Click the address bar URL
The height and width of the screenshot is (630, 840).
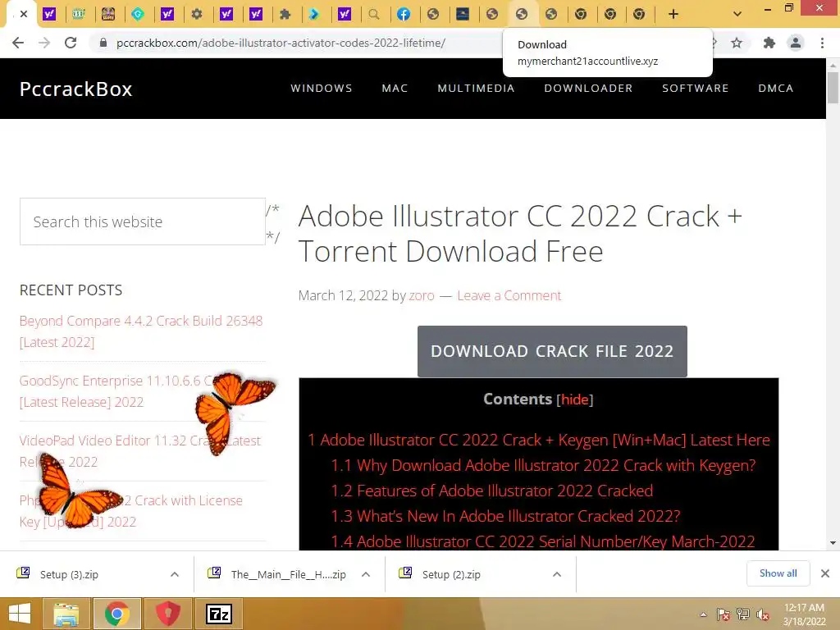[281, 43]
